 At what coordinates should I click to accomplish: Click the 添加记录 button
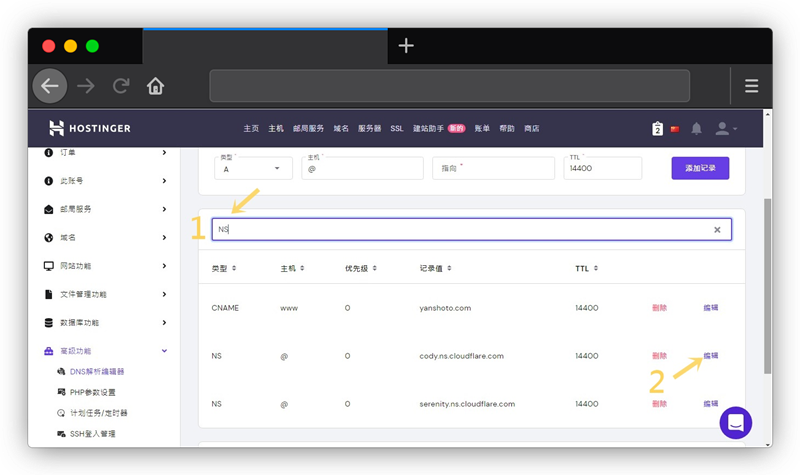click(700, 168)
